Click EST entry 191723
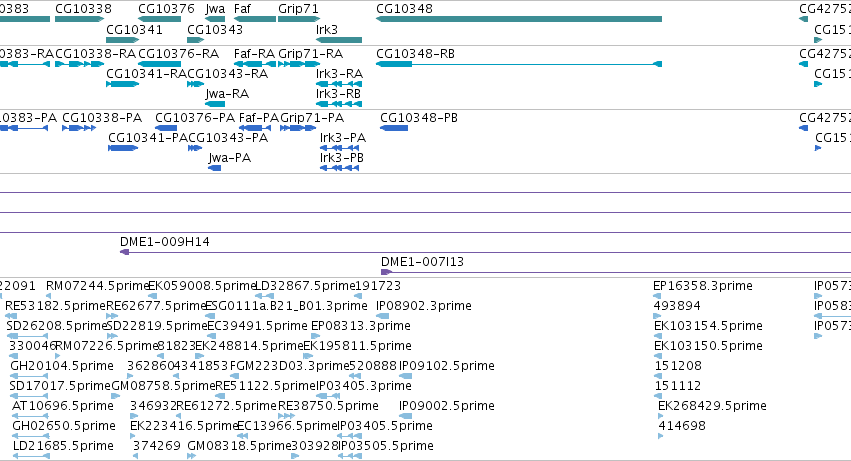 click(x=378, y=286)
